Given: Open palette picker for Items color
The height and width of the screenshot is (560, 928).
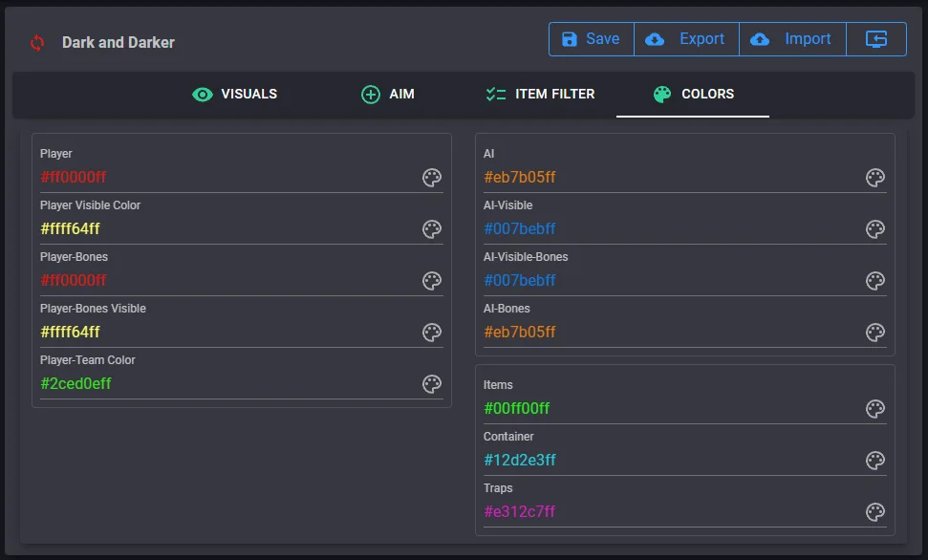Looking at the screenshot, I should pyautogui.click(x=875, y=409).
